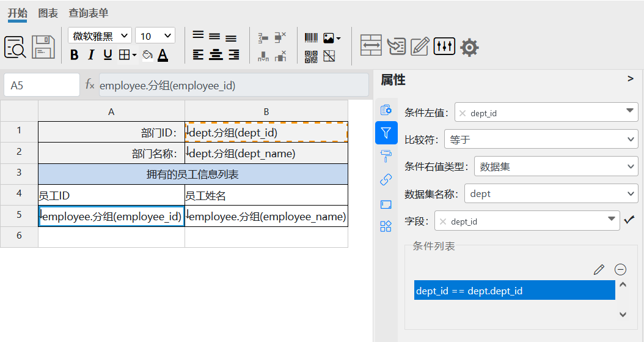This screenshot has height=342, width=644.
Task: Select row header 6
Action: (20, 236)
